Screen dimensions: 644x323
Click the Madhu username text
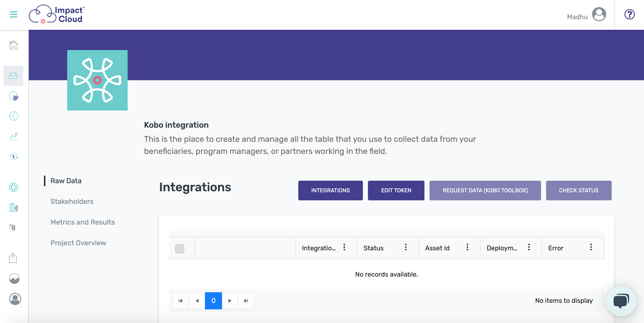click(577, 17)
